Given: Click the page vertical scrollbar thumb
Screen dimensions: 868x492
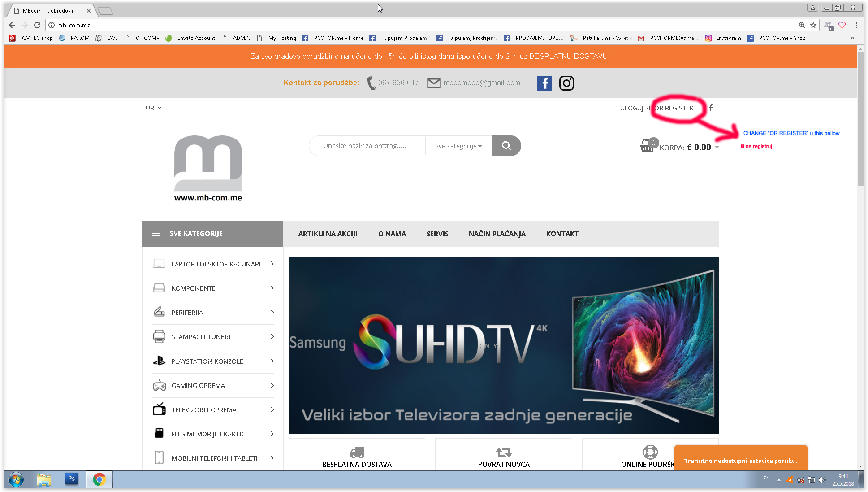Looking at the screenshot, I should 860,120.
